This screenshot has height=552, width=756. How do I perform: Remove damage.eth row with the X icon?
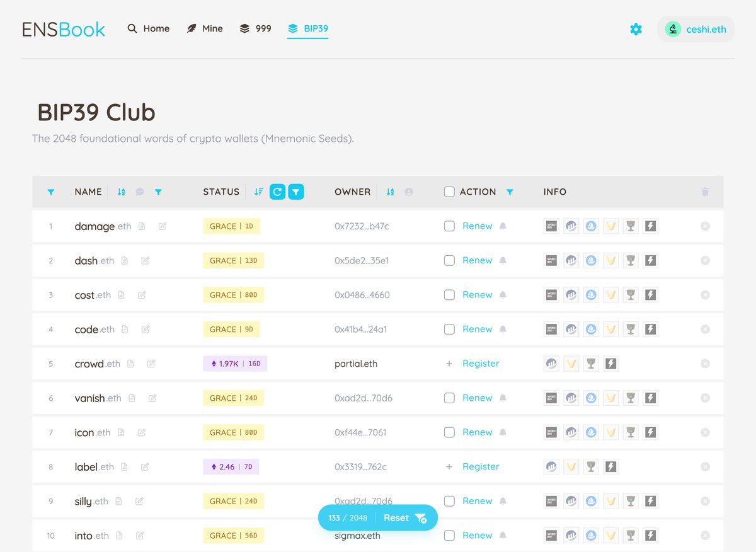[705, 226]
